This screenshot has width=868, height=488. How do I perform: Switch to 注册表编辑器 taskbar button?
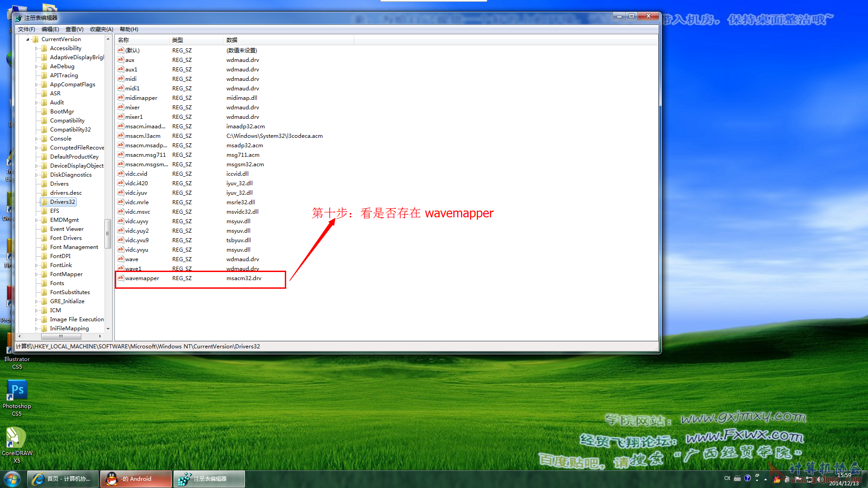click(209, 479)
